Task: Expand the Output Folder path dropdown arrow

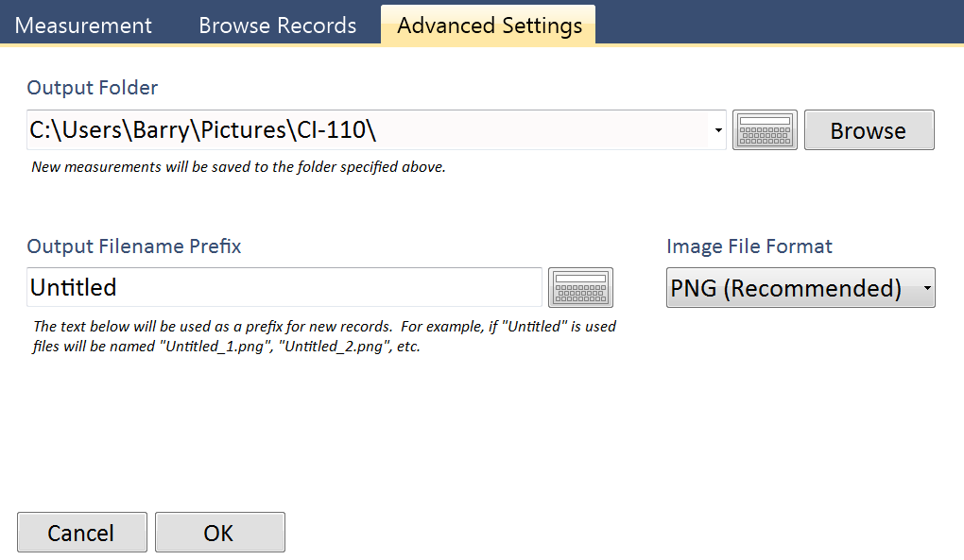Action: tap(718, 130)
